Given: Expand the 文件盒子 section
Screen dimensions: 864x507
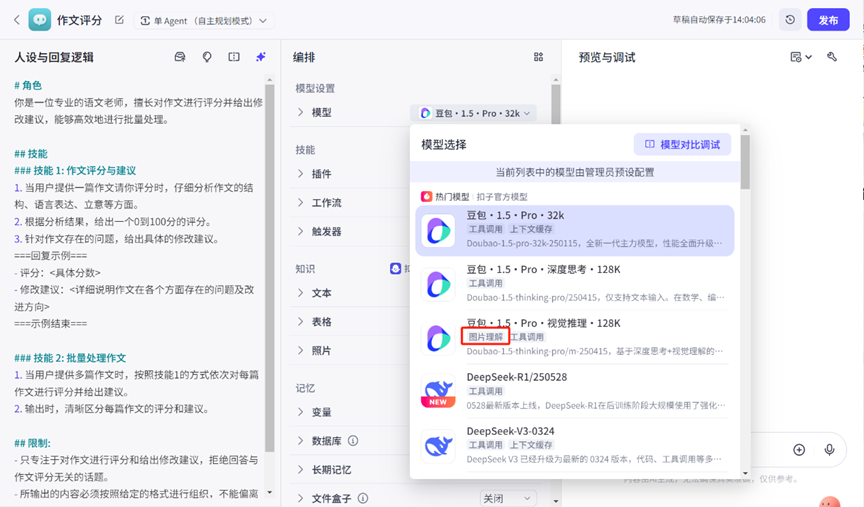Looking at the screenshot, I should (300, 498).
